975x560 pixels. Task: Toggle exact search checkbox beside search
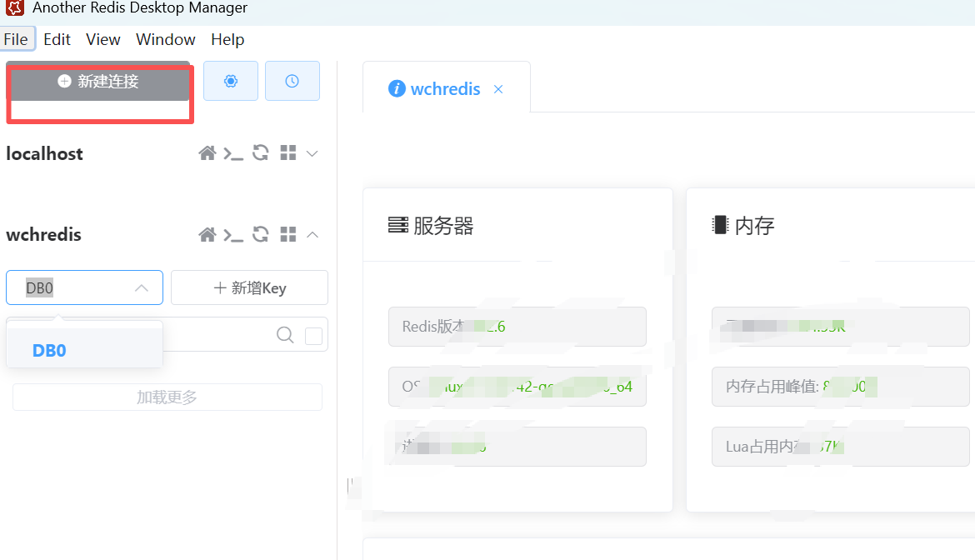point(313,336)
